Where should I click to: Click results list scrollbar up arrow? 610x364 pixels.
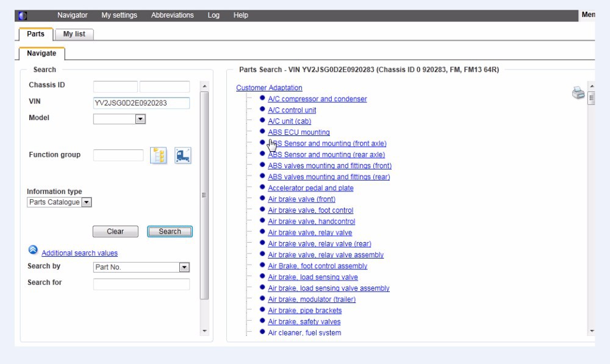coord(591,86)
